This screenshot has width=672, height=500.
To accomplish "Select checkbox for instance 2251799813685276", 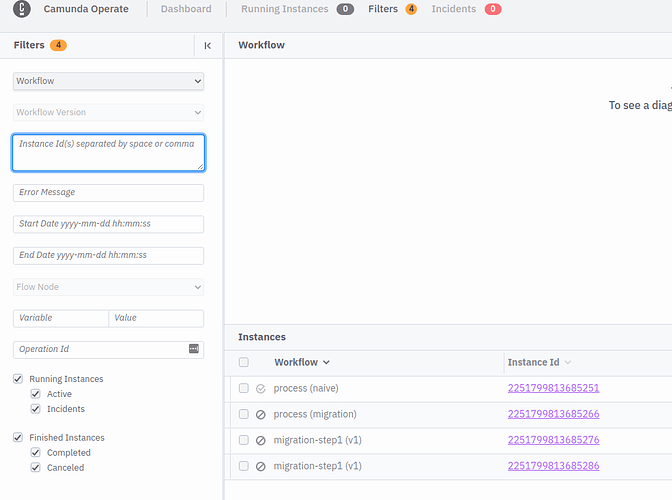I will [244, 440].
